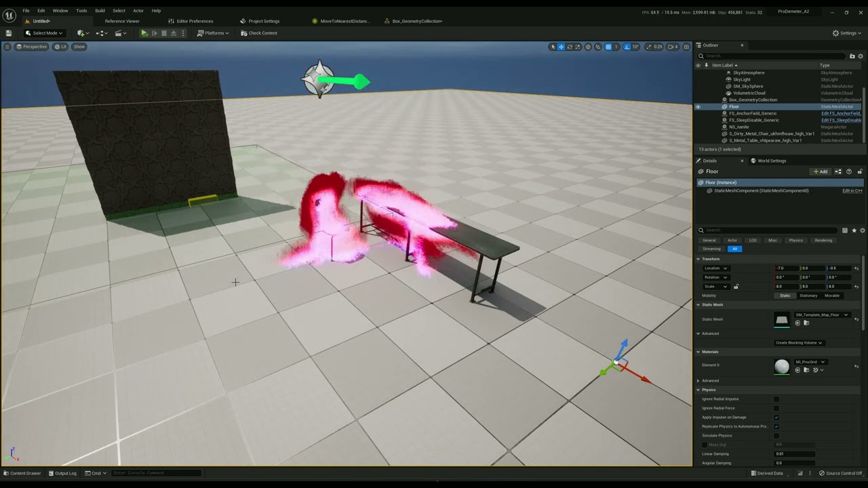Click the Add component button

[x=821, y=171]
